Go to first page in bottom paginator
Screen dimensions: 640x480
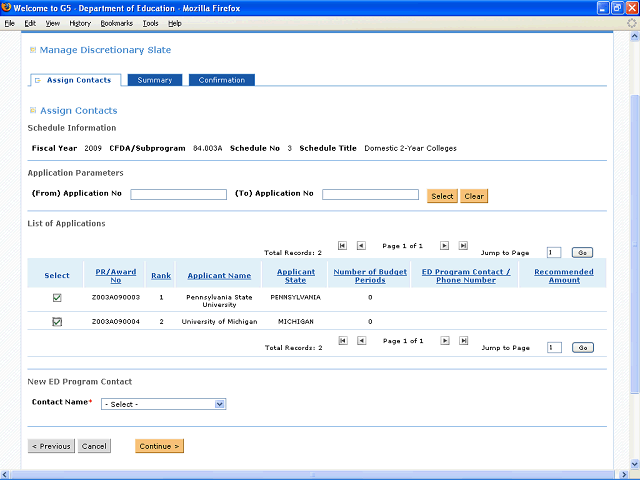coord(343,340)
